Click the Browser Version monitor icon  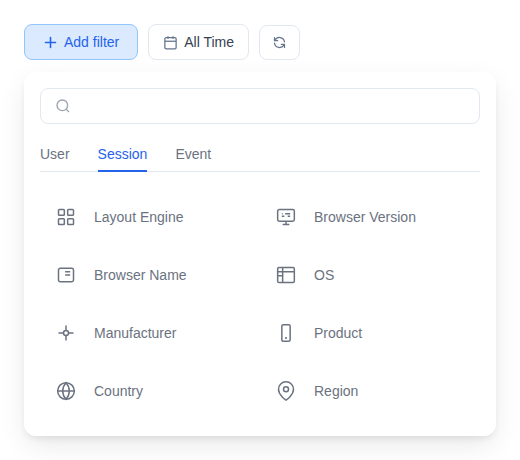click(x=286, y=217)
